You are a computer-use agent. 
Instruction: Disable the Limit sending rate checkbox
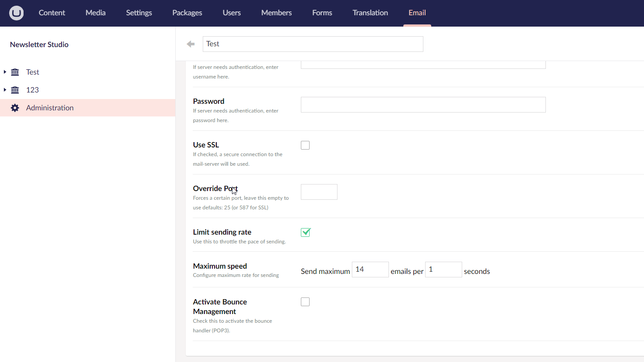(305, 232)
